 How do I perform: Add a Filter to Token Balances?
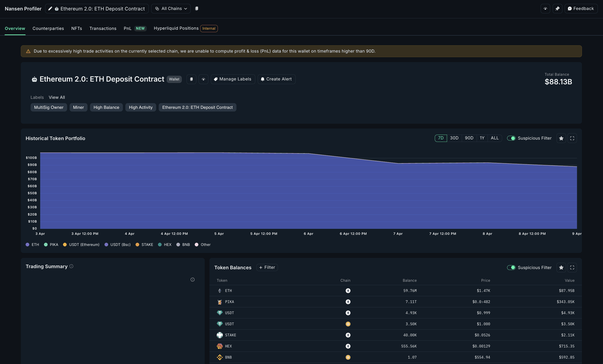(267, 267)
